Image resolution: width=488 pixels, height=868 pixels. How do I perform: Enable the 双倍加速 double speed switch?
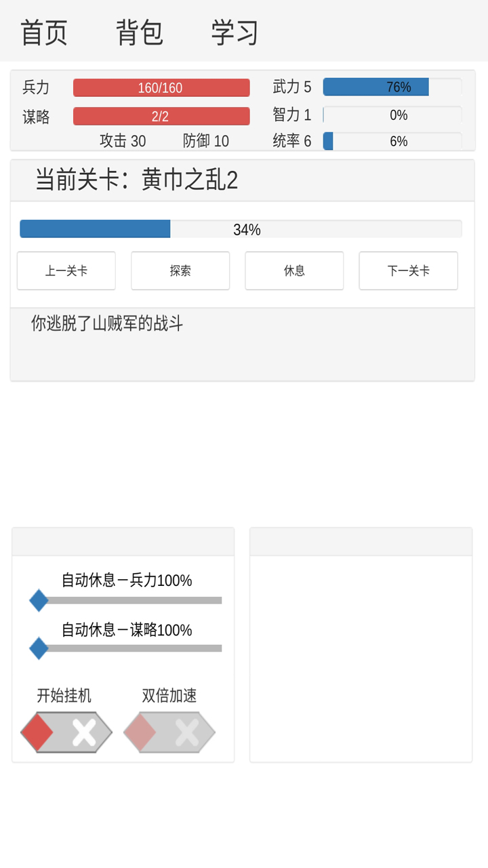pos(169,732)
